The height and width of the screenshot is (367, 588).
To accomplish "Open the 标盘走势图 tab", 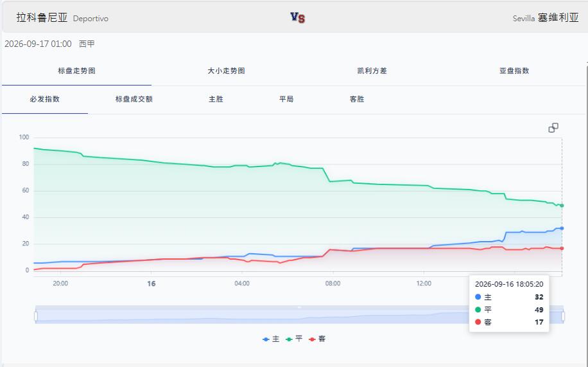I will (76, 71).
